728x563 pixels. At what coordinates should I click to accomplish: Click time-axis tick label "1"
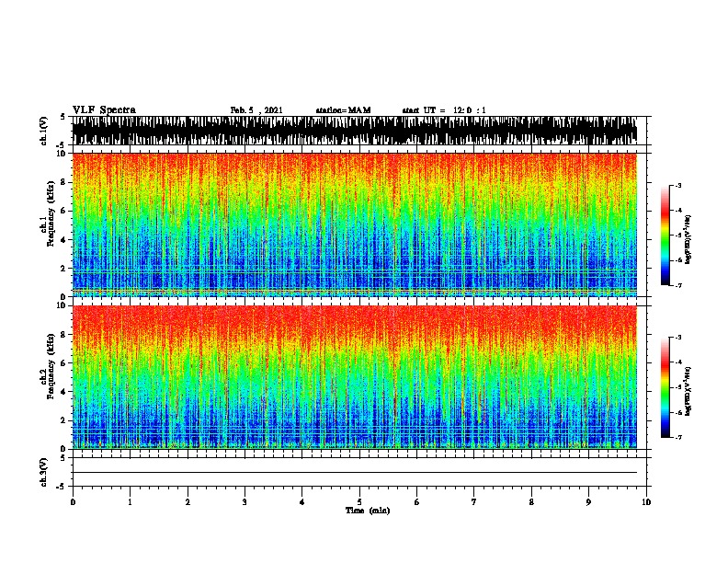130,502
